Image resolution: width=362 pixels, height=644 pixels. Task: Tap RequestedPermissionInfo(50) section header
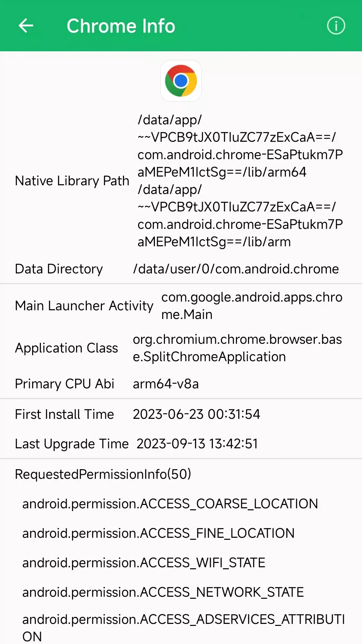(103, 474)
